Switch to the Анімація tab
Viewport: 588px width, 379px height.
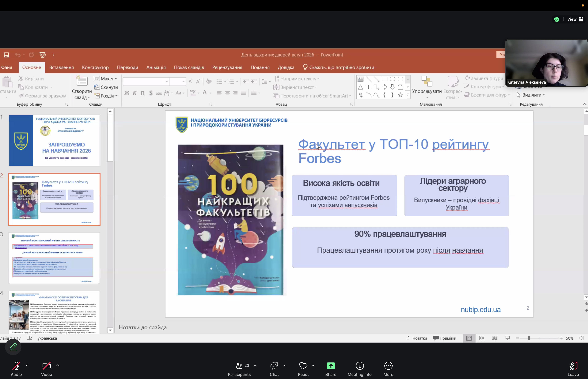[x=156, y=67]
